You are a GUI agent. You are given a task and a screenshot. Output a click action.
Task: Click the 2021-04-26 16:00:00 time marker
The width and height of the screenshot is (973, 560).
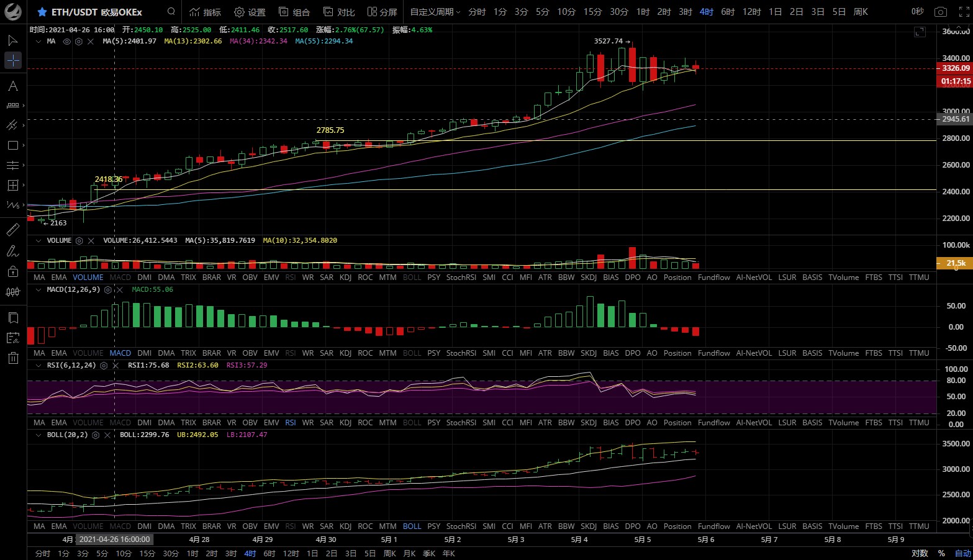(x=115, y=540)
